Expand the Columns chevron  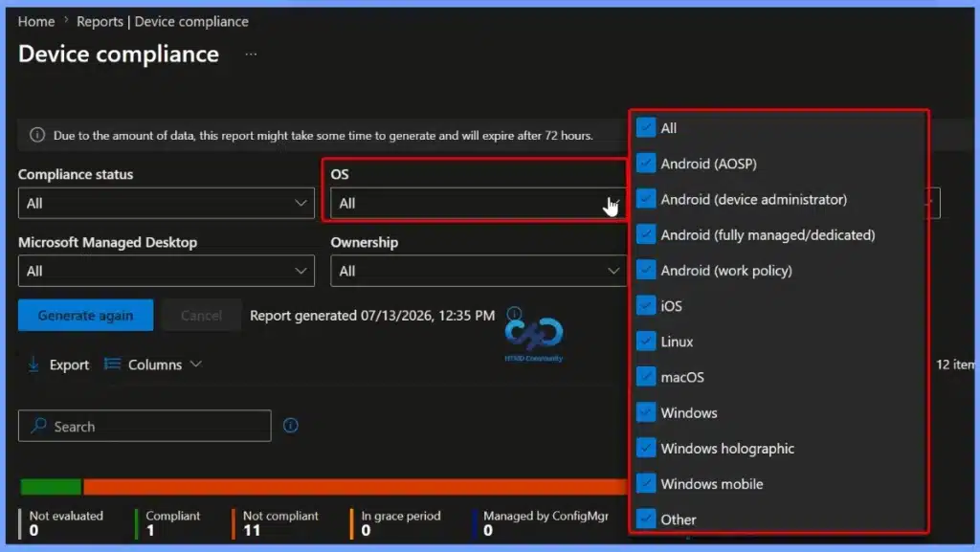click(195, 364)
